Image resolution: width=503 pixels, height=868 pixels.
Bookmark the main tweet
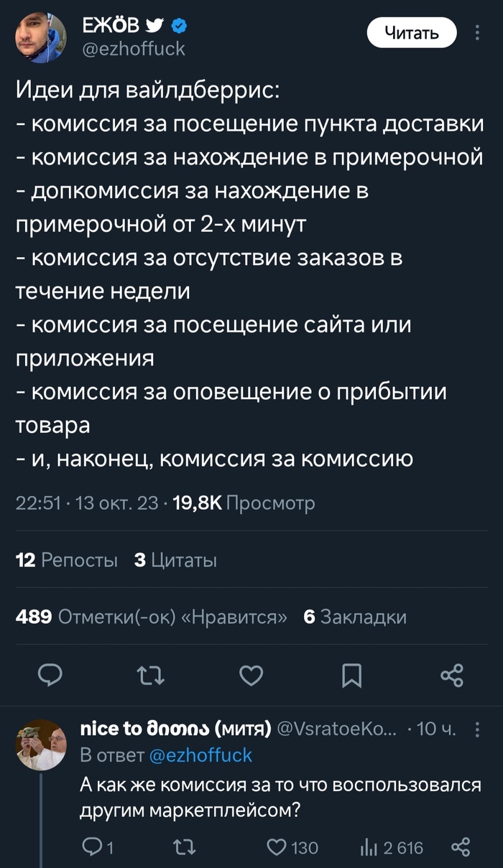351,676
